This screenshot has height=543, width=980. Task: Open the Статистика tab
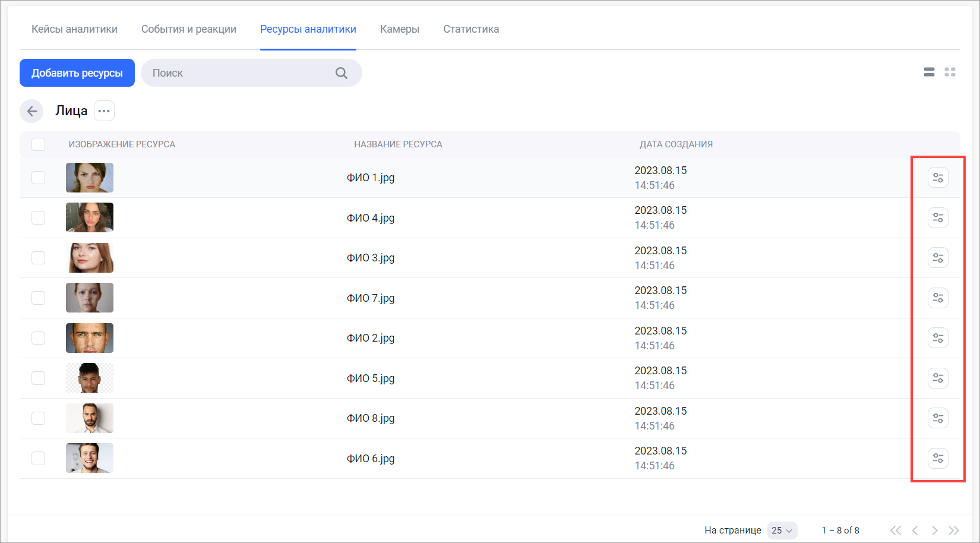(471, 29)
